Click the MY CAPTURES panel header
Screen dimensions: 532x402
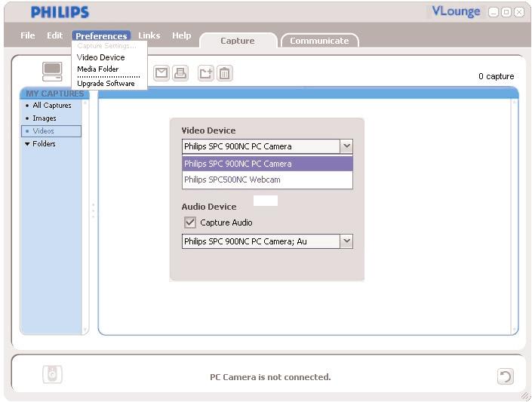click(x=54, y=94)
